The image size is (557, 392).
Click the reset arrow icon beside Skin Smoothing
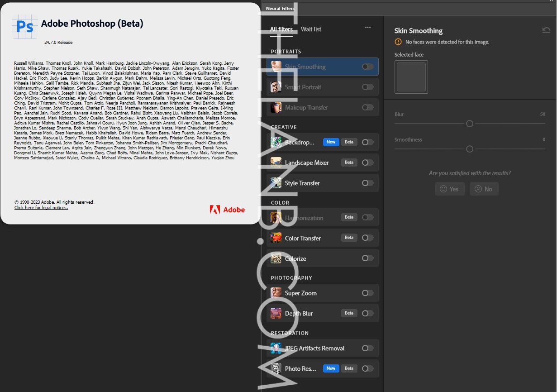coord(546,30)
